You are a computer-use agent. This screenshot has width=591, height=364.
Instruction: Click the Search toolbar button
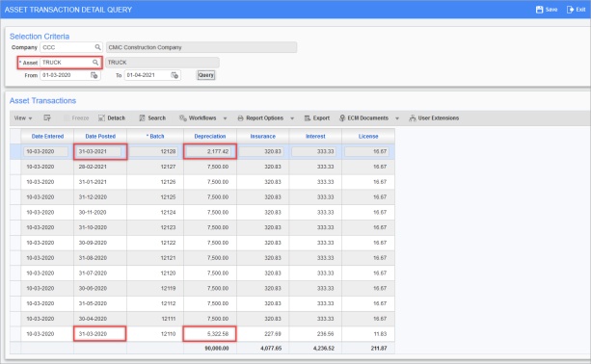[x=152, y=117]
